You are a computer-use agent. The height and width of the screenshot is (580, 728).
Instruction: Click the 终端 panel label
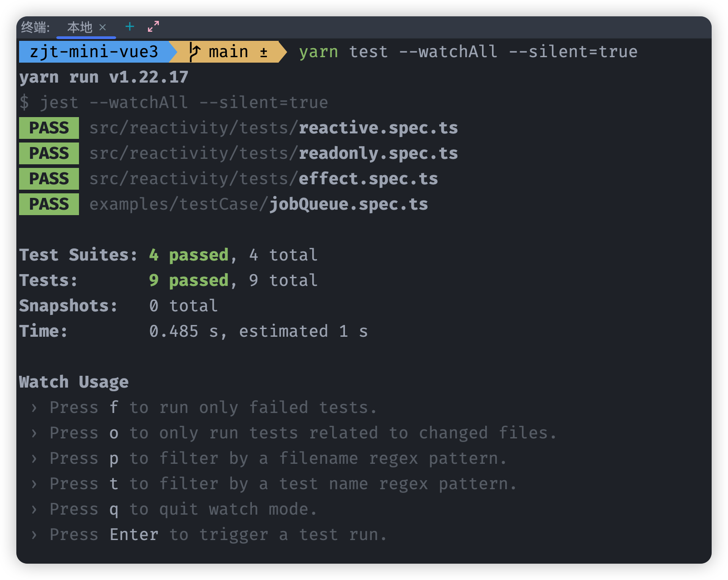(35, 27)
